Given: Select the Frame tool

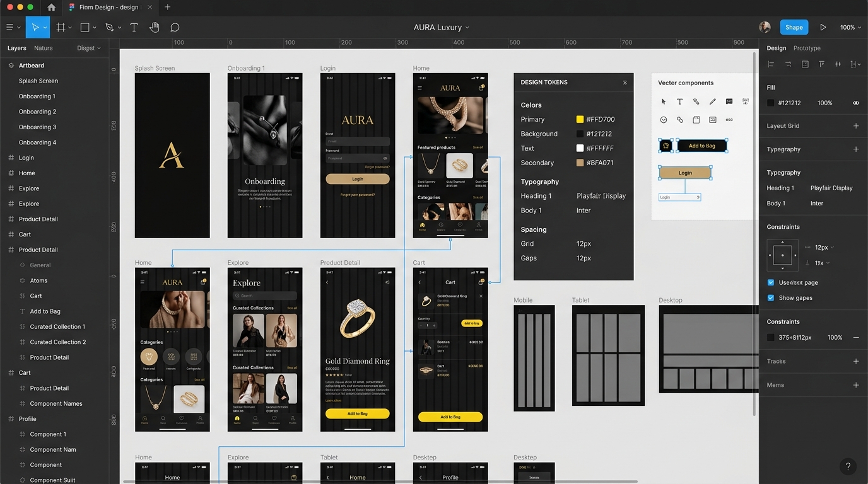Looking at the screenshot, I should tap(61, 27).
